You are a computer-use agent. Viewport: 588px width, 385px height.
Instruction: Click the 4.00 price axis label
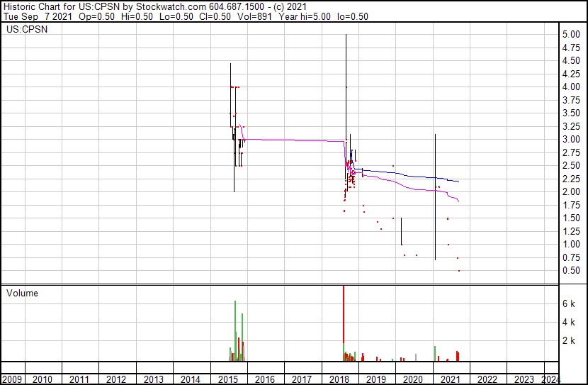click(x=571, y=87)
